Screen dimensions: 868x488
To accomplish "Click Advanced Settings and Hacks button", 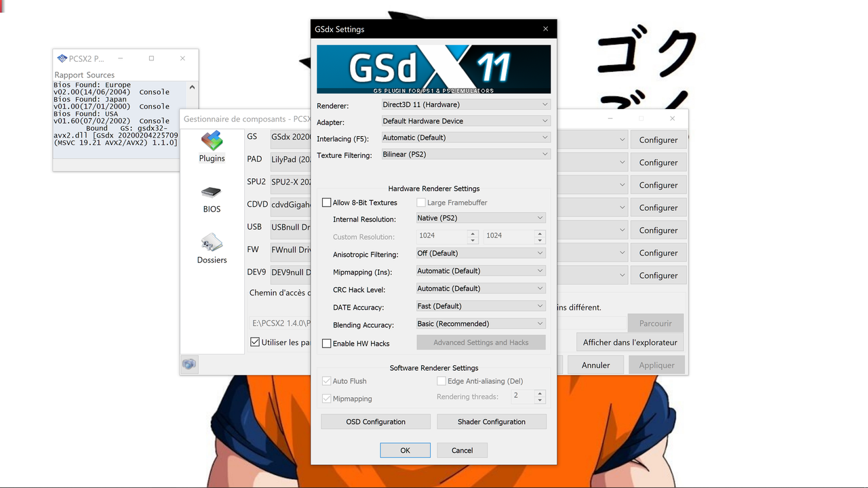I will [481, 342].
